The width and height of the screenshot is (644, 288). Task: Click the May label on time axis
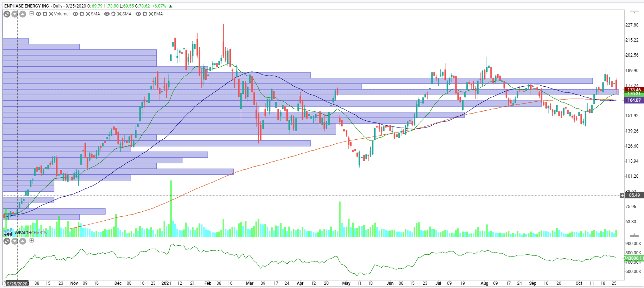click(346, 283)
